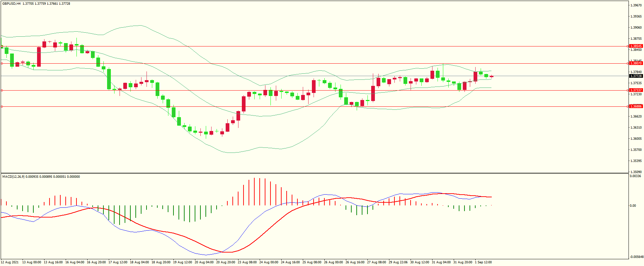This screenshot has height=266, width=644.
Task: Select the 1.37337 red price tag
Action: coord(636,90)
